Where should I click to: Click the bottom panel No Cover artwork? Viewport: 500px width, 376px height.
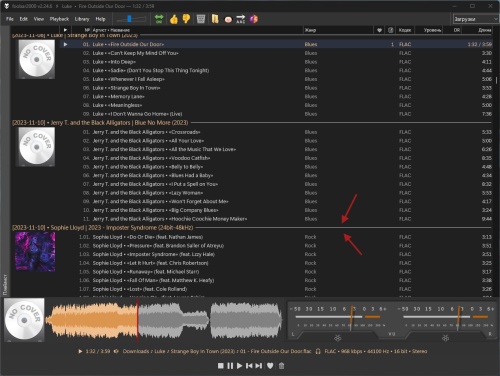click(24, 320)
